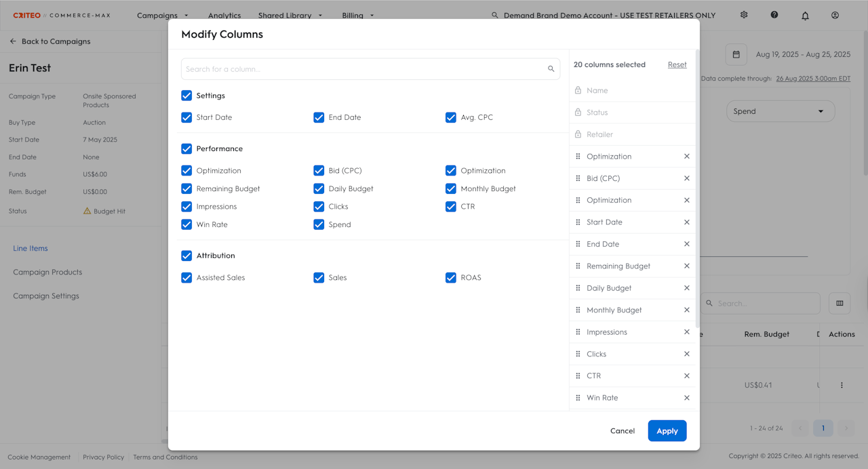Screen dimensions: 868x469
Task: Uncheck the Win Rate checkbox
Action: [x=186, y=224]
